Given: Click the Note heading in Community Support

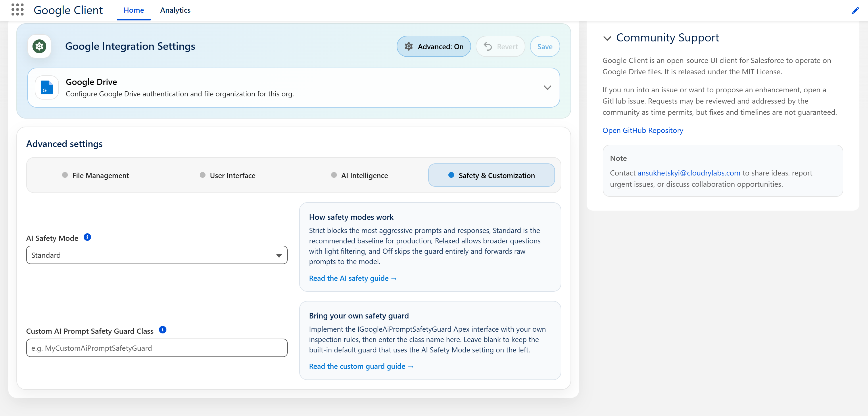Looking at the screenshot, I should 618,158.
